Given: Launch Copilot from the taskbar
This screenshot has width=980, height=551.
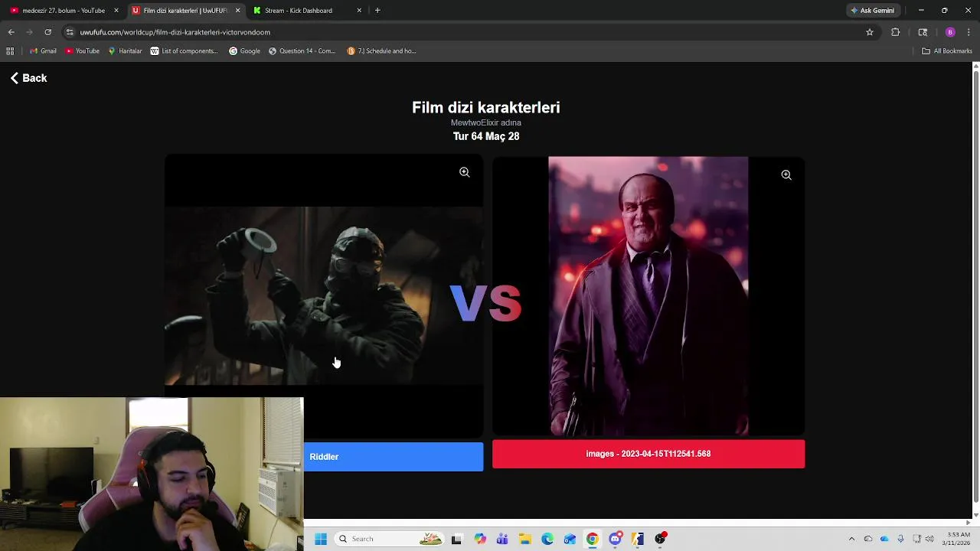Looking at the screenshot, I should [x=479, y=539].
